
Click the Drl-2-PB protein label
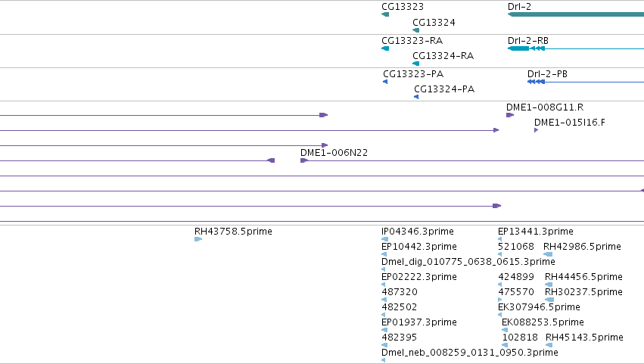[x=547, y=74]
